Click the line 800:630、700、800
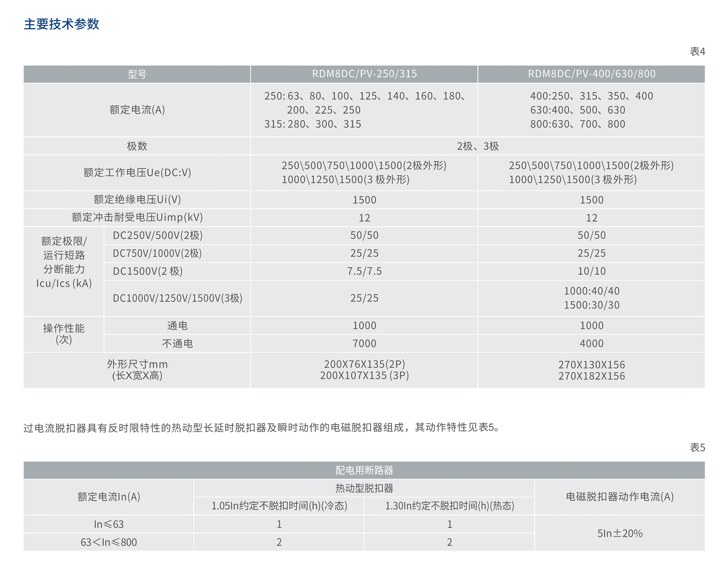 point(578,124)
